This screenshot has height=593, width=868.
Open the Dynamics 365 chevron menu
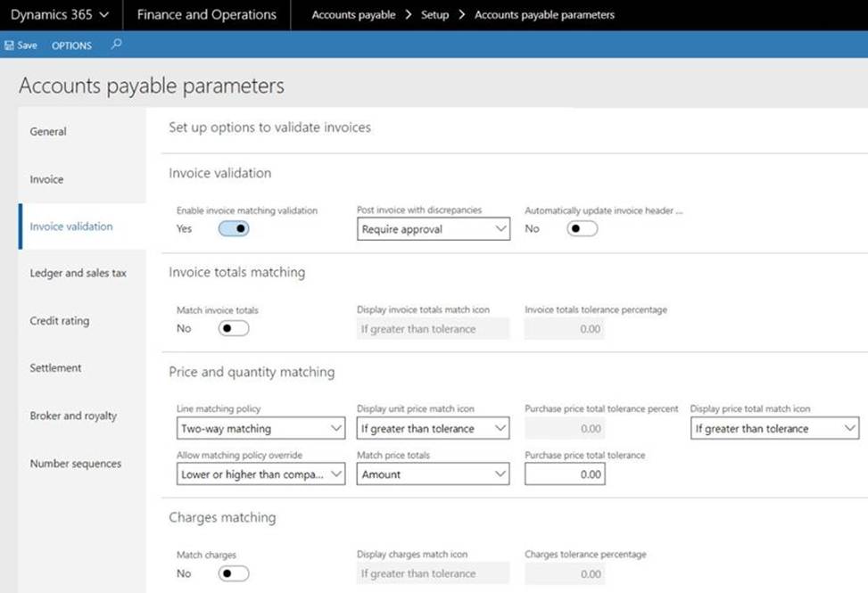pos(104,15)
